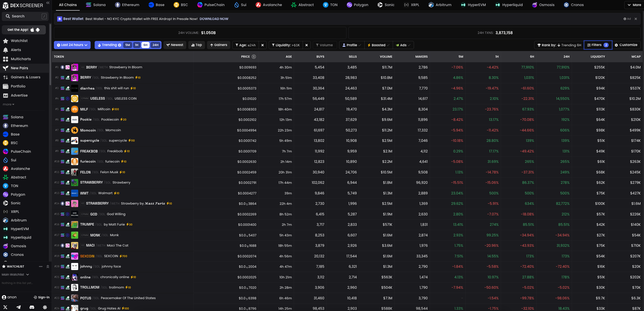The height and width of the screenshot is (311, 644).
Task: Open Multicharts grid icon
Action: coord(6,59)
